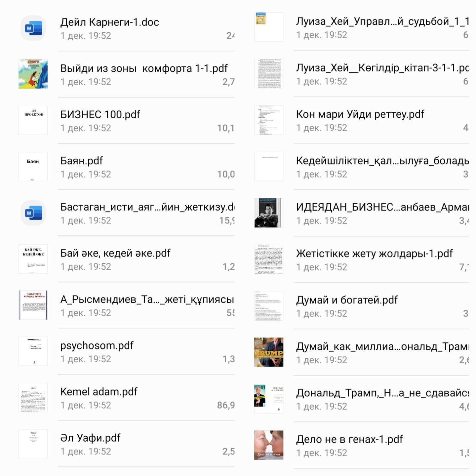Select file name Думай_как_миллиа…ональд_Трамп

pyautogui.click(x=382, y=347)
